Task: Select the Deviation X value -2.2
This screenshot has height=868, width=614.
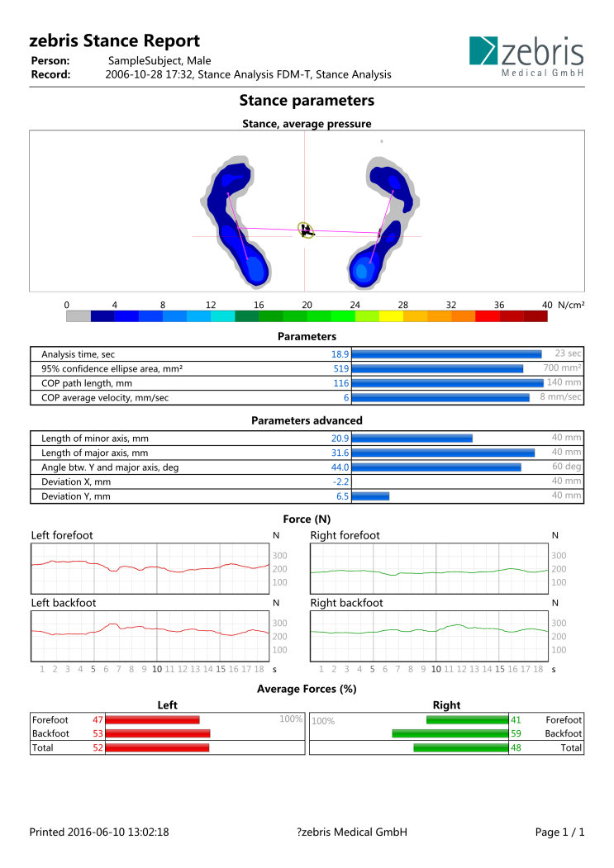Action: (340, 481)
